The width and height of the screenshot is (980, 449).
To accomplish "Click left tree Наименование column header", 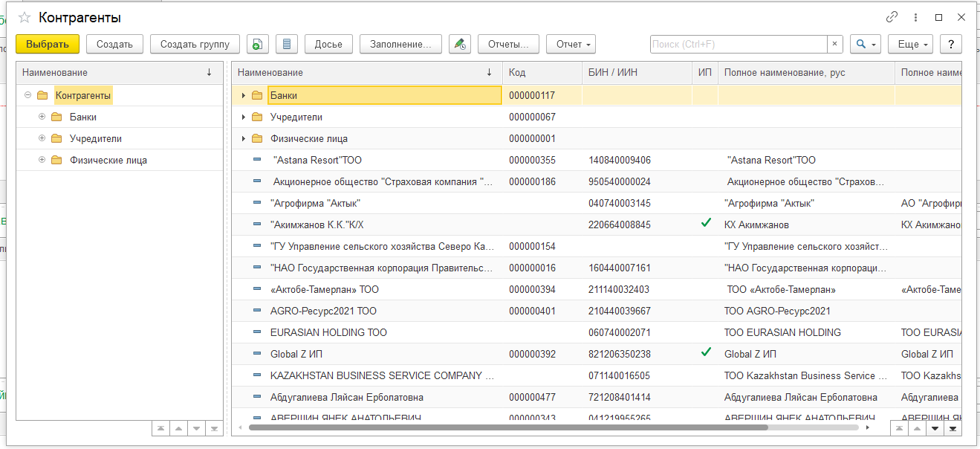I will pos(120,72).
